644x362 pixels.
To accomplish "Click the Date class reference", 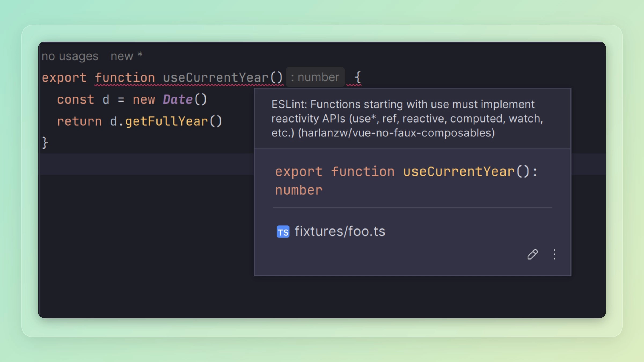I will pyautogui.click(x=178, y=99).
